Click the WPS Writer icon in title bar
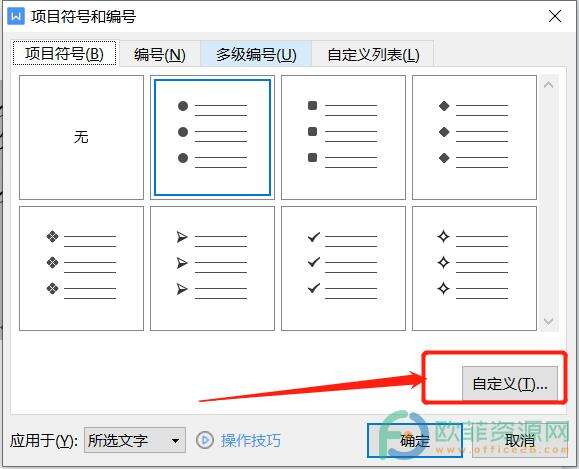The width and height of the screenshot is (579, 469). click(16, 16)
